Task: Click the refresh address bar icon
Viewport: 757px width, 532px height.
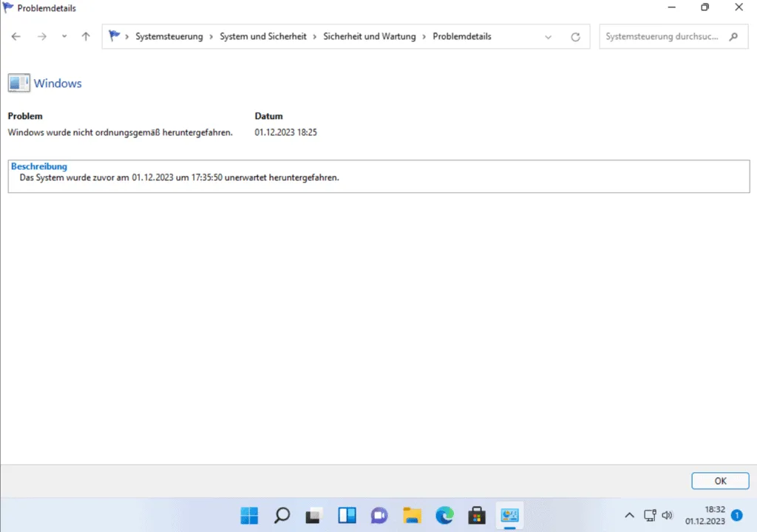Action: point(575,37)
